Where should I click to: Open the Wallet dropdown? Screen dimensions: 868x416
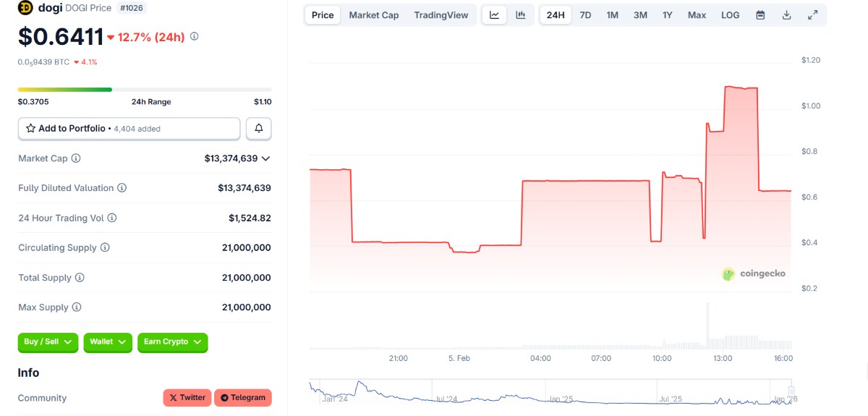108,342
